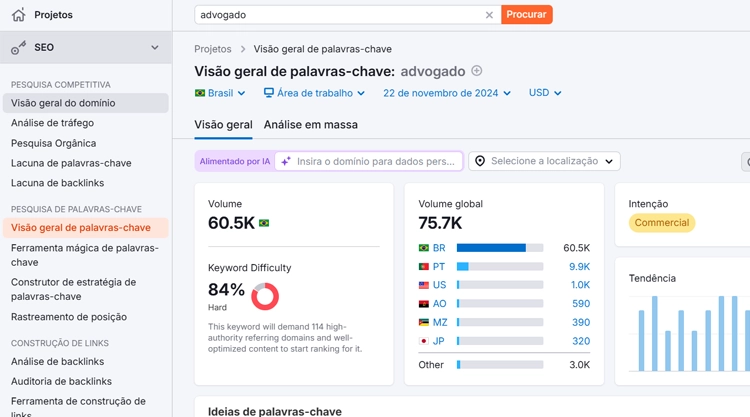Viewport: 750px width, 417px height.
Task: Collapse the SEO section chevron
Action: pyautogui.click(x=154, y=47)
